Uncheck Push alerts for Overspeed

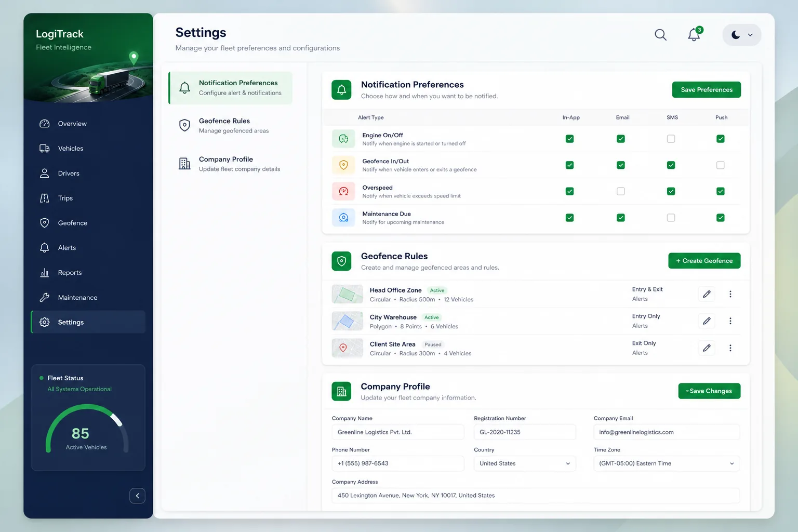tap(721, 191)
